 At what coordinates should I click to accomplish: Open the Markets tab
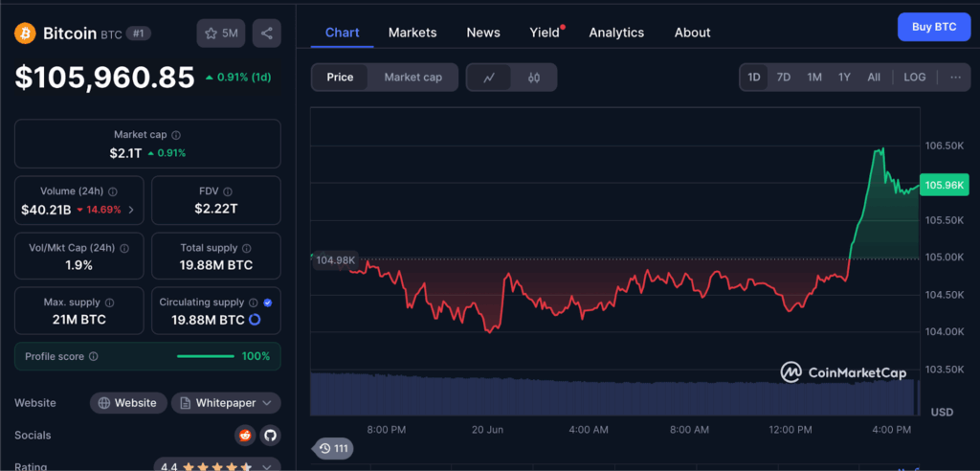412,33
